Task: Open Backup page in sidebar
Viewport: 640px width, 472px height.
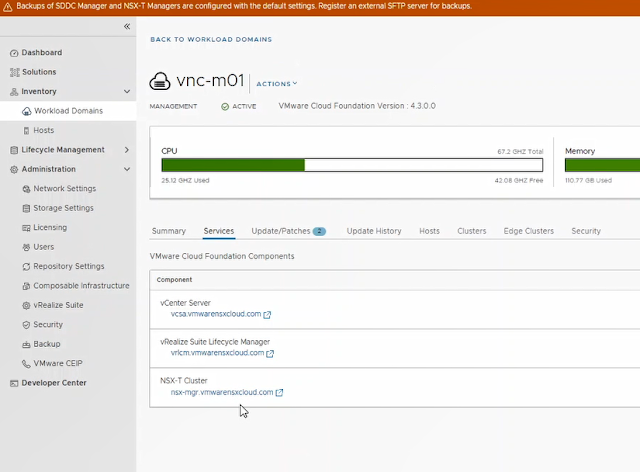Action: (x=47, y=344)
